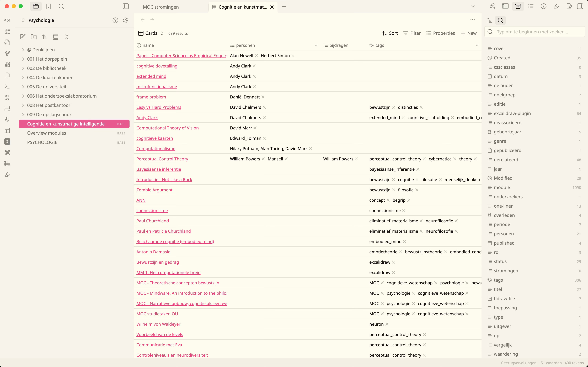Collapse all folders in the file tree
This screenshot has height=367, width=588.
[67, 37]
